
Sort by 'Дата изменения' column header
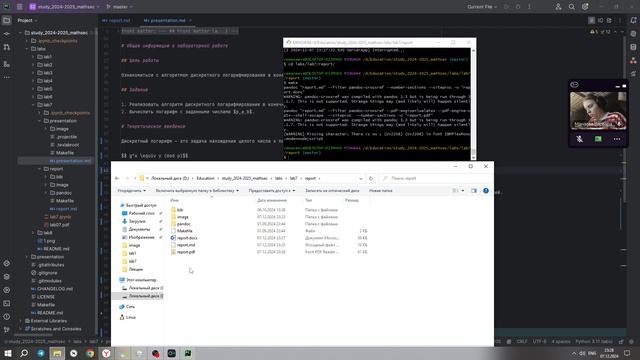(272, 200)
